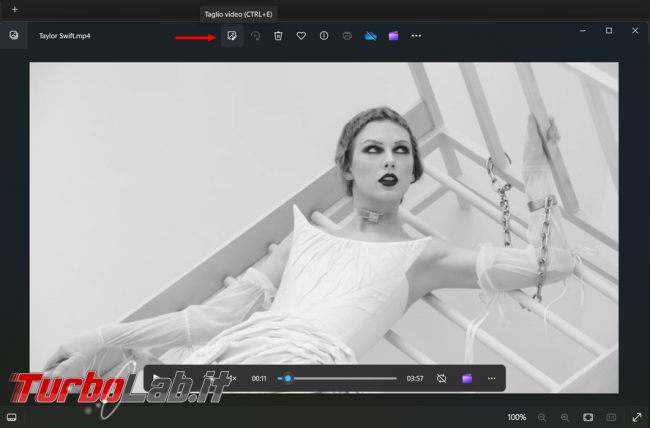650x428 pixels.
Task: Open the video trim tool
Action: 232,36
